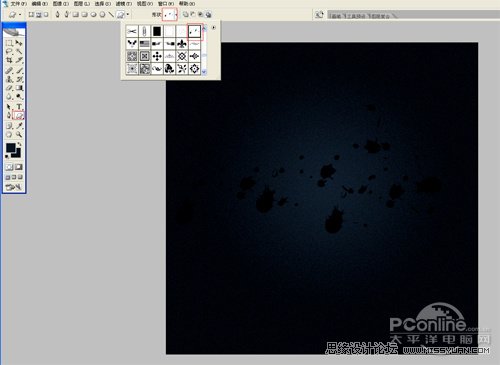The width and height of the screenshot is (500, 365).
Task: Choose Line tool in options bar
Action: tap(111, 14)
